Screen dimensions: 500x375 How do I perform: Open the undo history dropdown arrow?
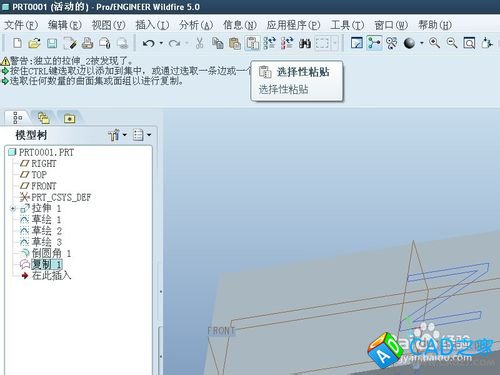(x=161, y=43)
